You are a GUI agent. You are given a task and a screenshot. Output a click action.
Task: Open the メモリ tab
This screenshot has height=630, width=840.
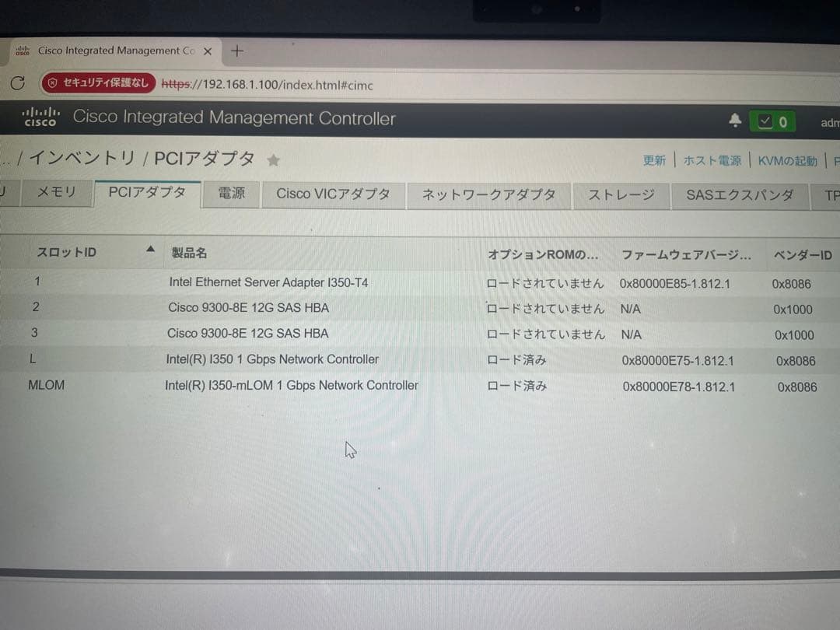pos(56,193)
